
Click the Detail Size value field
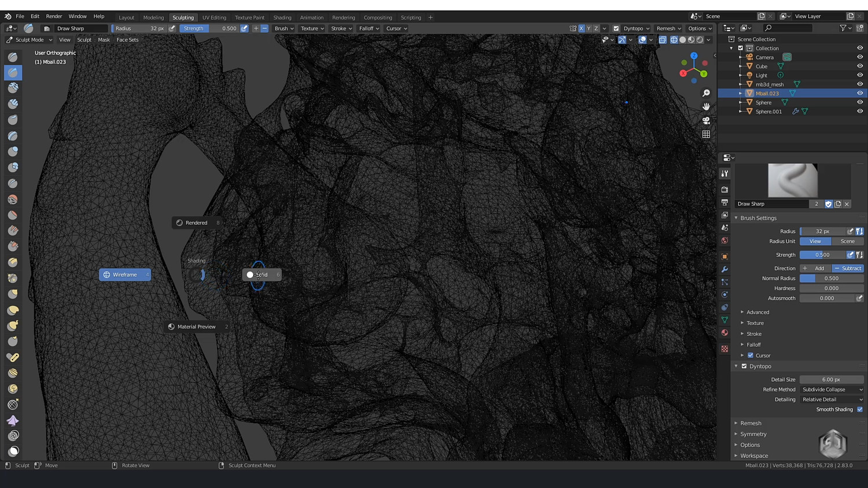point(832,380)
